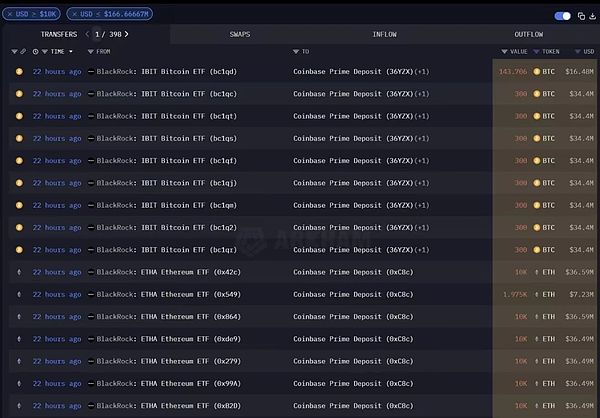Click the BTC token icon in the 143.706 row
600x418 pixels.
pyautogui.click(x=537, y=72)
